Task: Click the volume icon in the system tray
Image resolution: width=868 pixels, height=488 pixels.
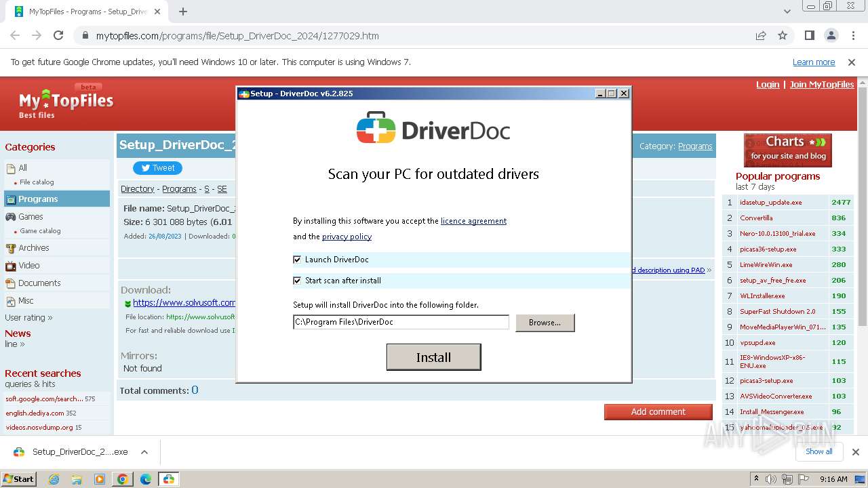Action: [772, 479]
